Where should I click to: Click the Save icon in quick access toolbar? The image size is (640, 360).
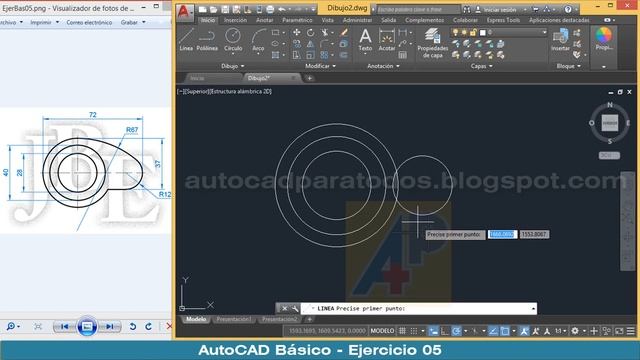(225, 9)
